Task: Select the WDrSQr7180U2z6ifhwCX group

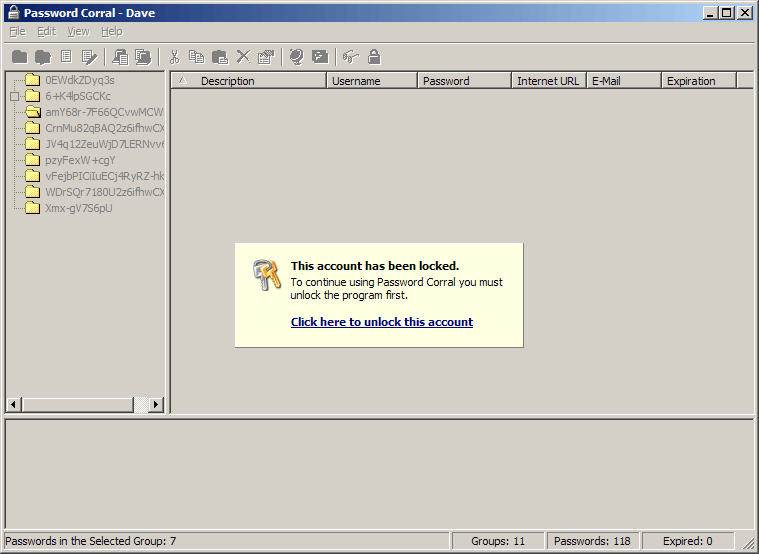Action: tap(104, 192)
